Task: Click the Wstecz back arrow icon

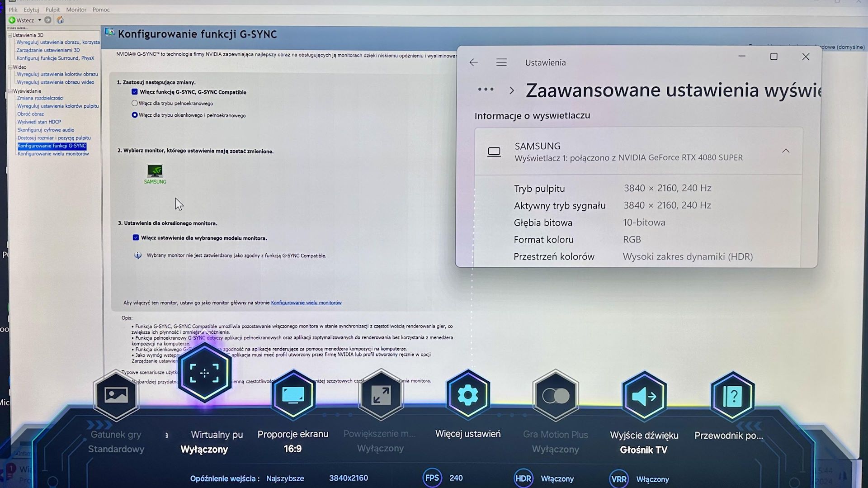Action: [x=12, y=20]
